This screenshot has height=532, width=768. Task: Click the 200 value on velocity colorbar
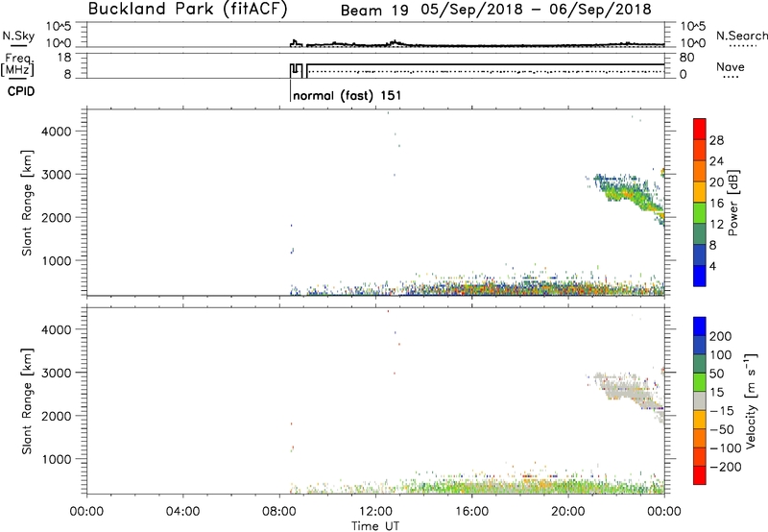[721, 336]
